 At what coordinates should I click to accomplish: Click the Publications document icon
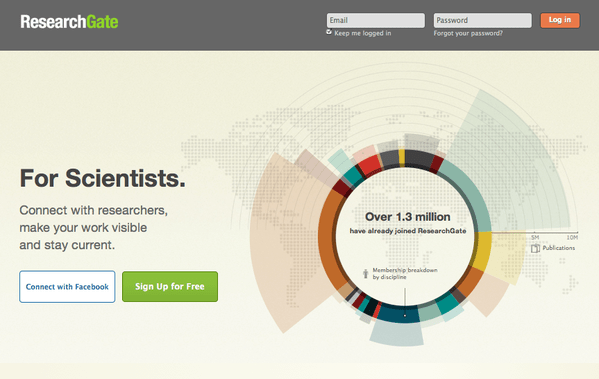coord(535,248)
